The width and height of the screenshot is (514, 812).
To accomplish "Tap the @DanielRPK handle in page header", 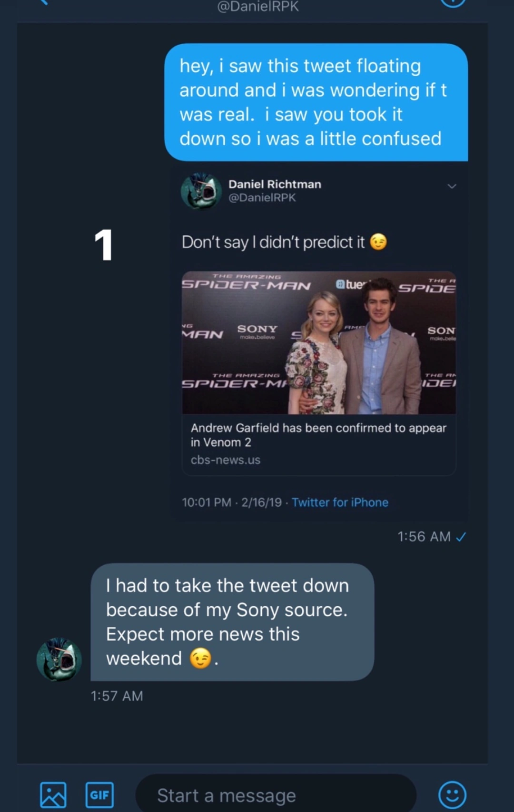I will [258, 6].
